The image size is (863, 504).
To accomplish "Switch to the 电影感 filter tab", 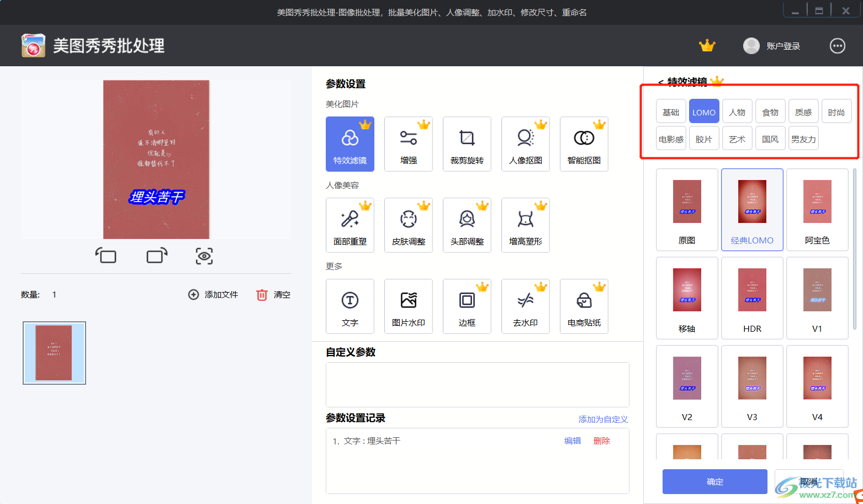I will [671, 139].
